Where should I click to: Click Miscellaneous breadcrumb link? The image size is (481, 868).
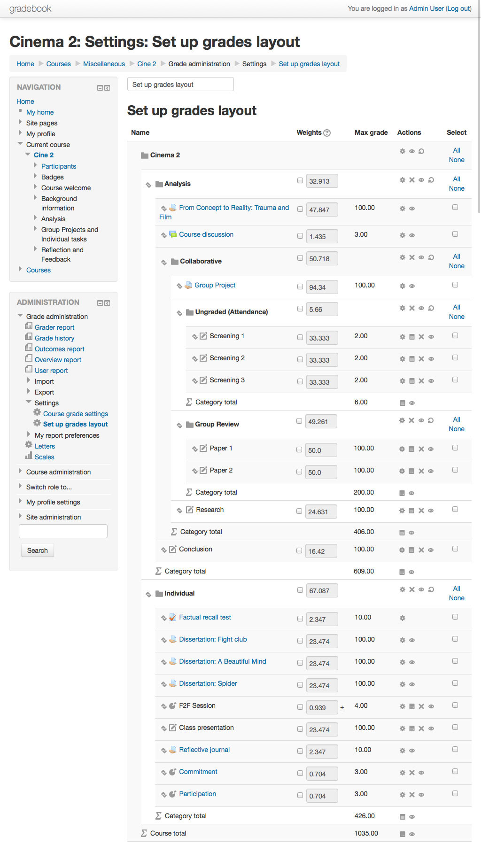pos(104,64)
